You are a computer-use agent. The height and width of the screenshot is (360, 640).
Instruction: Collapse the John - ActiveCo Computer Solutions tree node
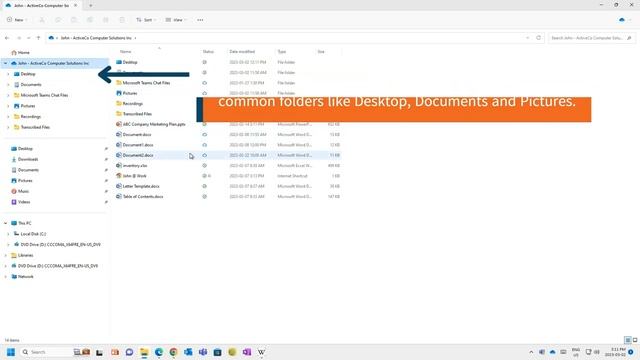pyautogui.click(x=5, y=63)
